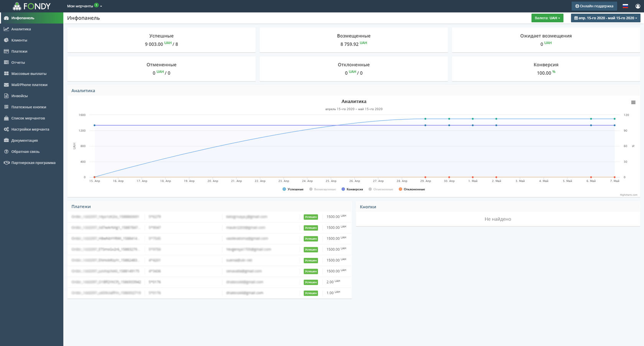644x346 pixels.
Task: Open Настройки мерчанта in the sidebar
Action: (x=30, y=130)
